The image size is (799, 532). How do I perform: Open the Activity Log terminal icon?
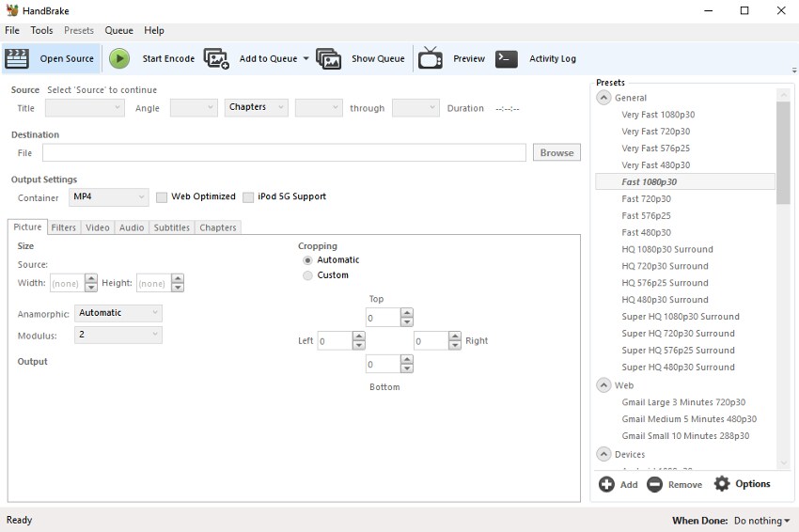click(x=507, y=58)
